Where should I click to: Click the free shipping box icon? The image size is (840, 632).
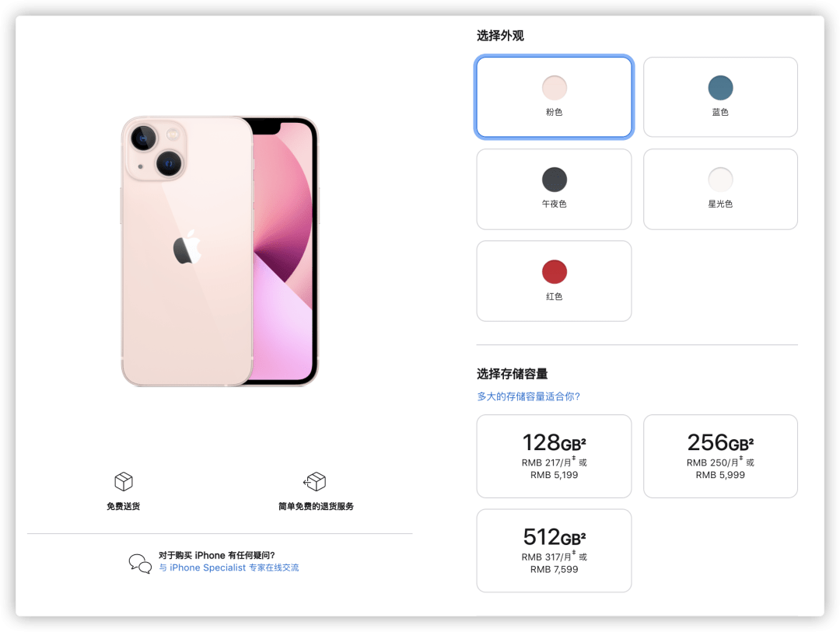(x=123, y=481)
